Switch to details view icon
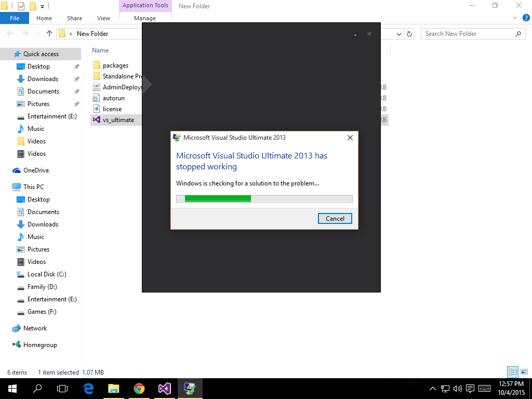 (x=513, y=372)
